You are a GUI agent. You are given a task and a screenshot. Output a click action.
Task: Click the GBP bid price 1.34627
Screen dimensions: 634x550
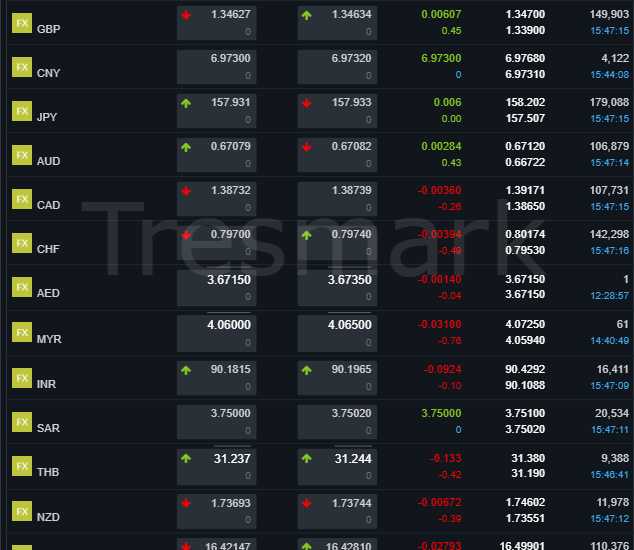[231, 15]
